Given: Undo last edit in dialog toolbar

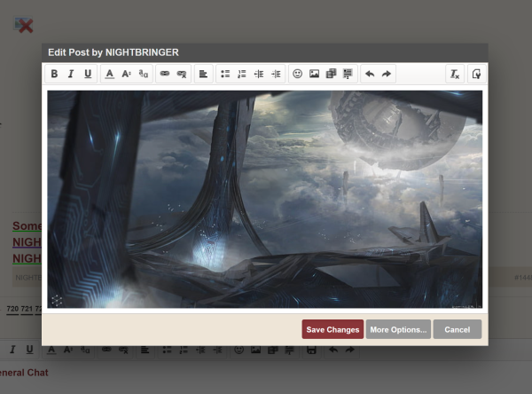Looking at the screenshot, I should pos(370,74).
